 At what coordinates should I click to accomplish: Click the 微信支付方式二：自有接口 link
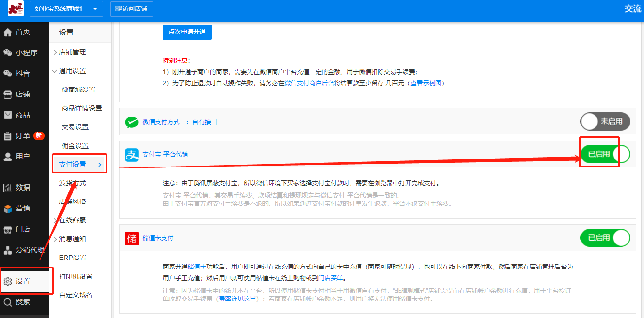pyautogui.click(x=180, y=122)
